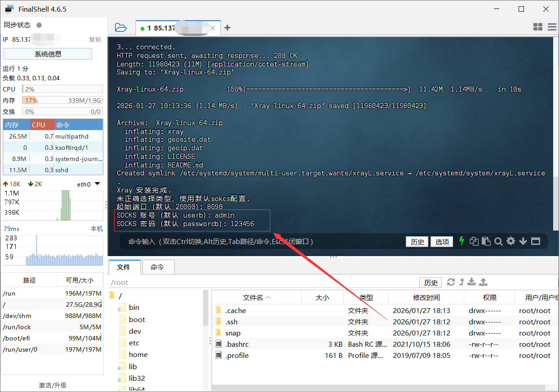
Task: Switch to the 命令 tab
Action: click(157, 267)
